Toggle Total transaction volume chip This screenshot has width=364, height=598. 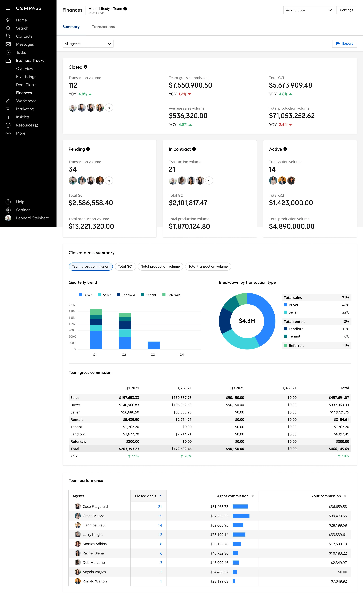208,266
